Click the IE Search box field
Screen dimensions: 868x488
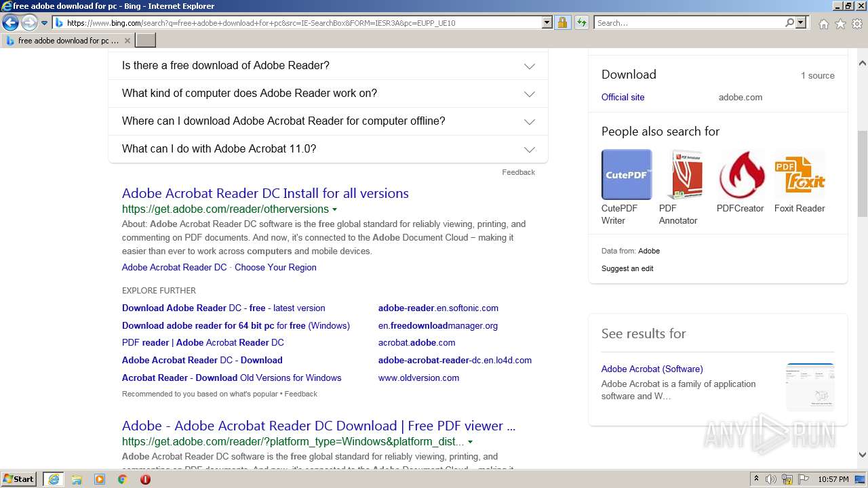click(689, 23)
